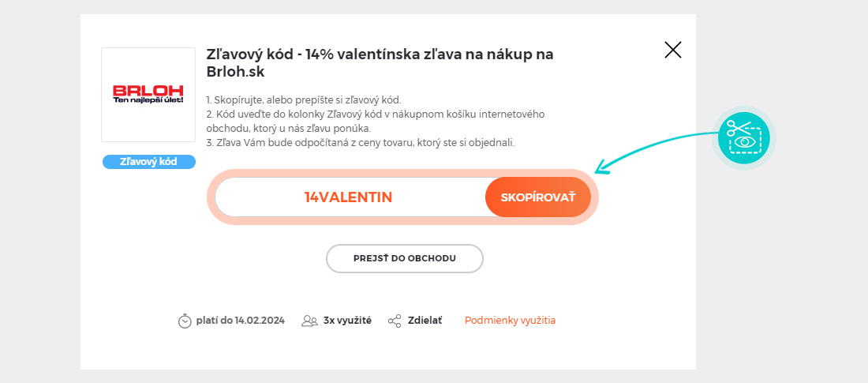The image size is (868, 383).
Task: Click the 14% valentínska zľava heading
Action: click(x=380, y=63)
